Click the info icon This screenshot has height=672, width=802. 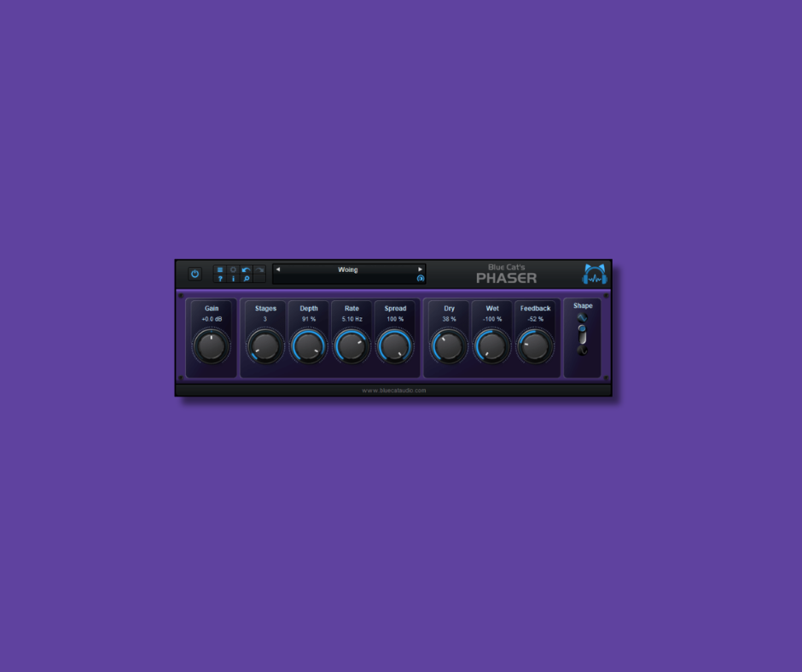pyautogui.click(x=233, y=279)
